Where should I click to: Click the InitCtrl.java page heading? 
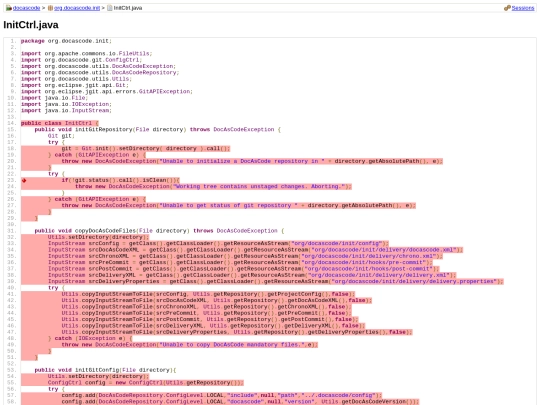coord(31,25)
